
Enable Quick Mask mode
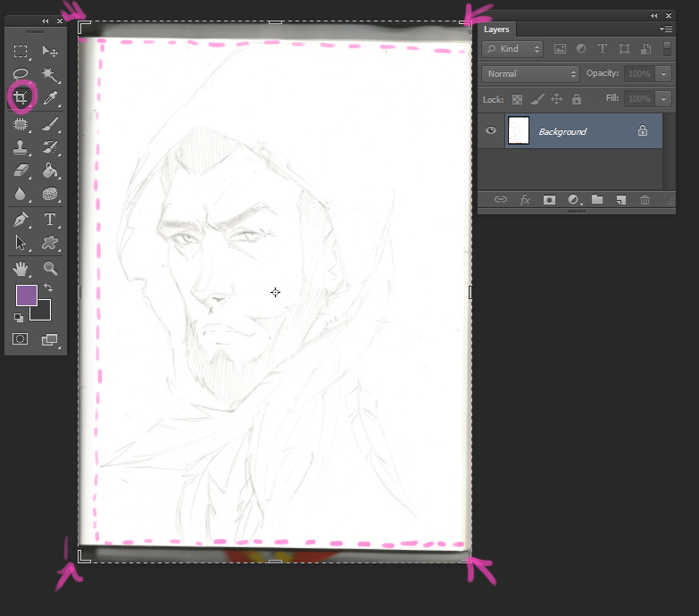[21, 339]
